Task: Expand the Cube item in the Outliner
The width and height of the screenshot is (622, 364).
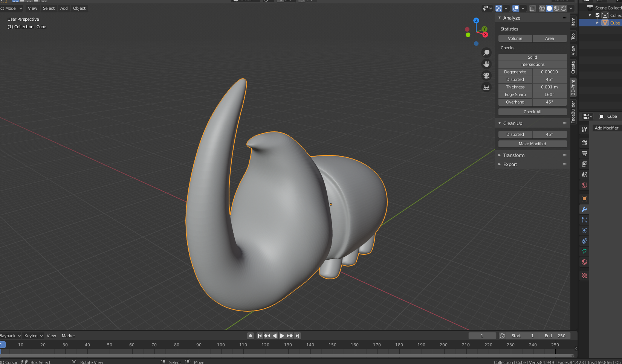Action: pyautogui.click(x=597, y=23)
